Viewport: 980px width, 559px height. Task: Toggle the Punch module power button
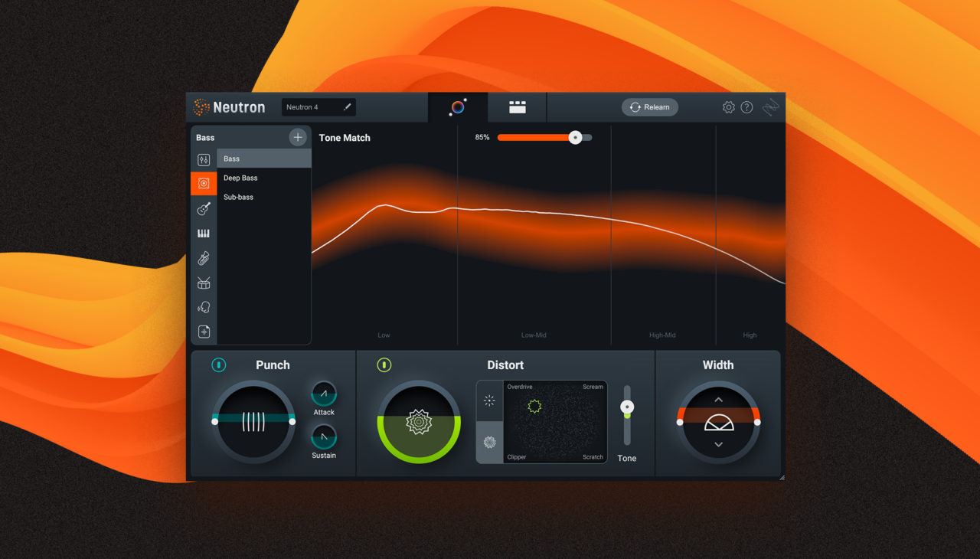pyautogui.click(x=218, y=365)
